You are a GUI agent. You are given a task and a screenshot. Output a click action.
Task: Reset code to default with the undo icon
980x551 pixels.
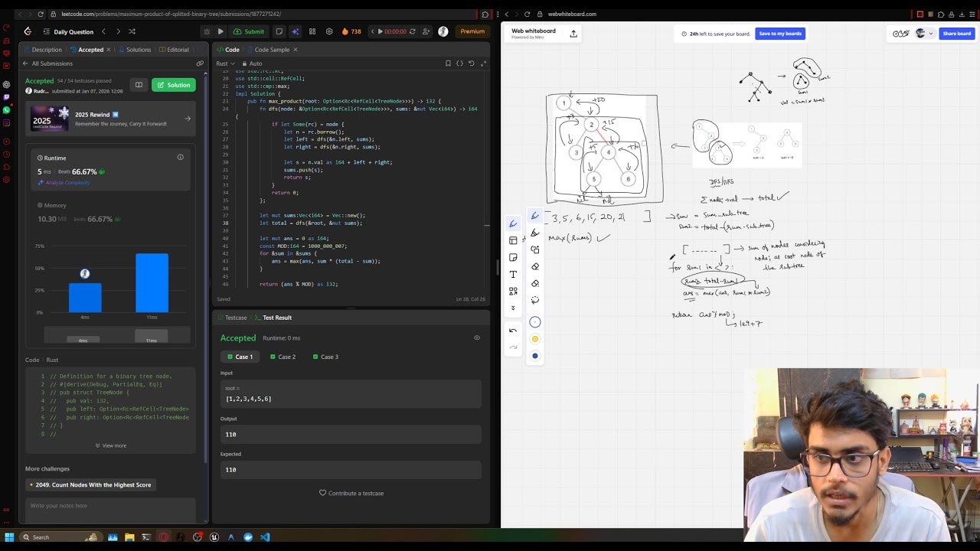click(471, 64)
